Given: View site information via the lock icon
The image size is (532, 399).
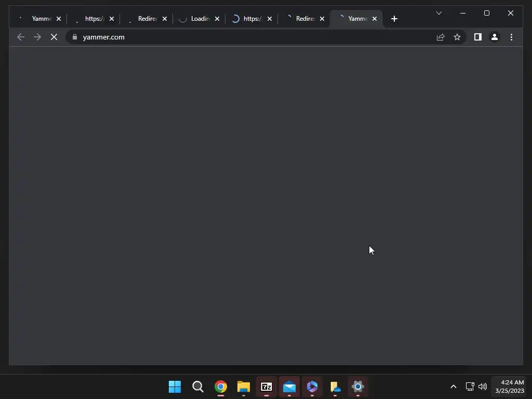Looking at the screenshot, I should point(75,37).
